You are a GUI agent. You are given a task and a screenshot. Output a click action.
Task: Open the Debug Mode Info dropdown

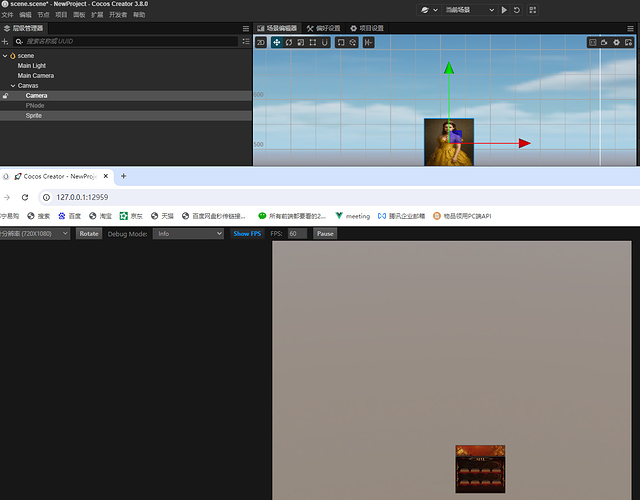pyautogui.click(x=188, y=233)
